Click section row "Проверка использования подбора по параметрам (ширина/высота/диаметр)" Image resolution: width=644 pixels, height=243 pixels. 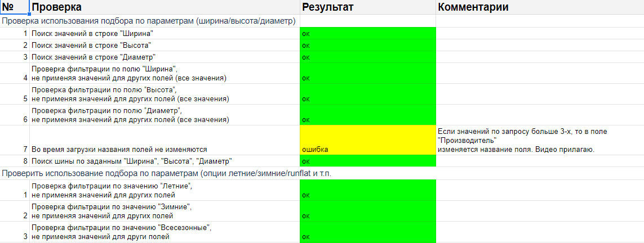[x=150, y=21]
